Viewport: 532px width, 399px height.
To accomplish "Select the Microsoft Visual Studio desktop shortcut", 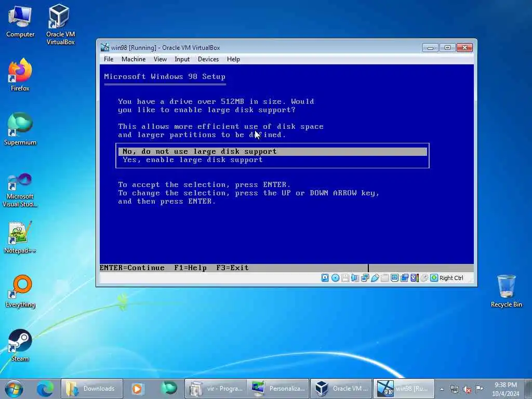I will click(20, 190).
